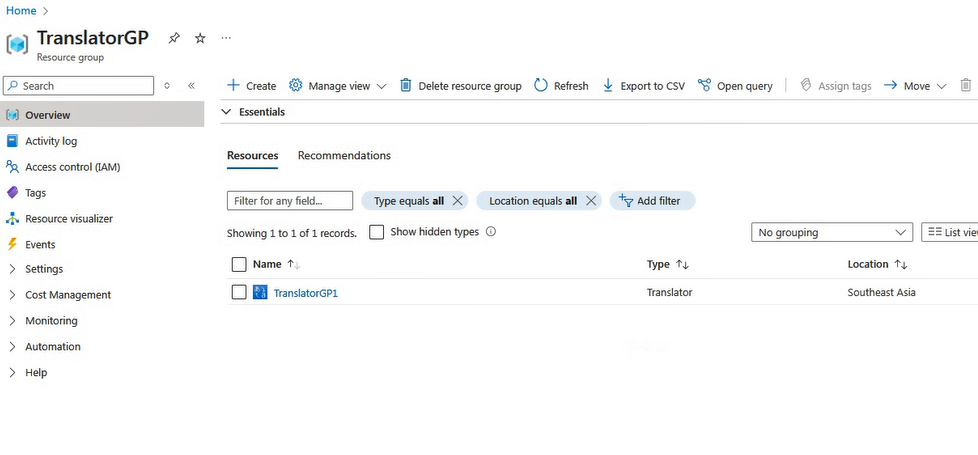Image resolution: width=978 pixels, height=455 pixels.
Task: Click the Southeast Asia location cell
Action: pos(881,292)
